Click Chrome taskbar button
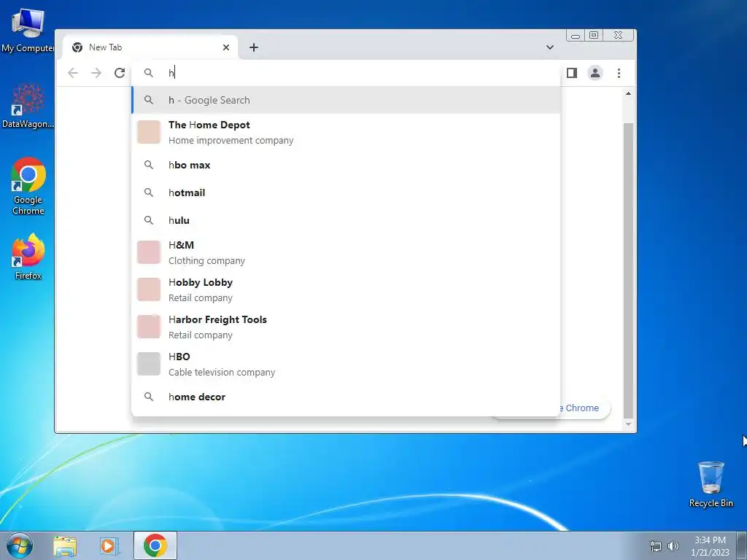The width and height of the screenshot is (747, 560). click(155, 545)
